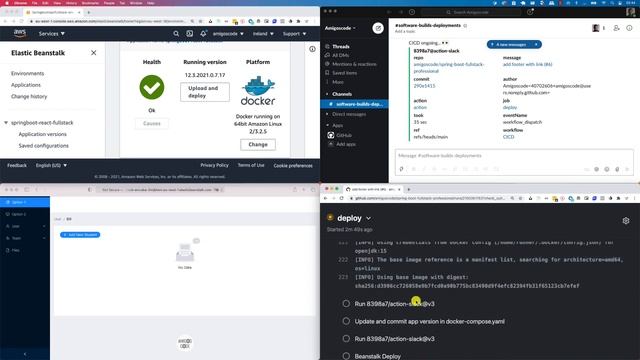Open the AWS notifications bell

pyautogui.click(x=203, y=33)
